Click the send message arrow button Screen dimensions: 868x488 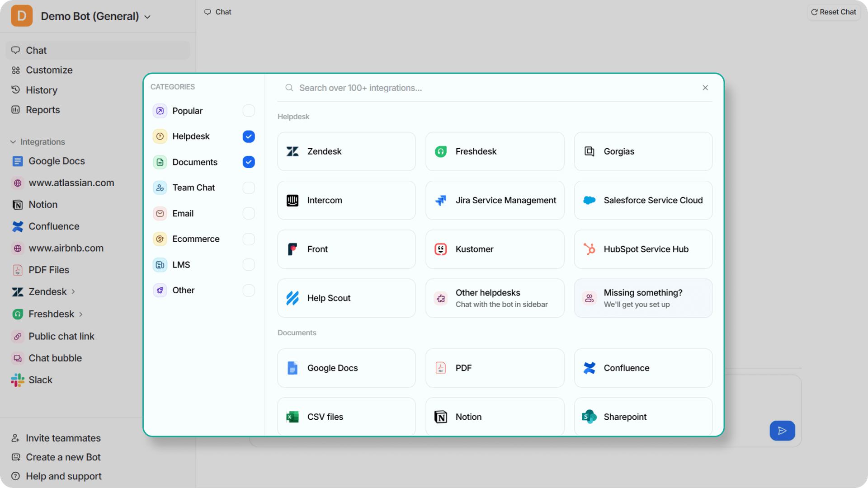tap(782, 431)
